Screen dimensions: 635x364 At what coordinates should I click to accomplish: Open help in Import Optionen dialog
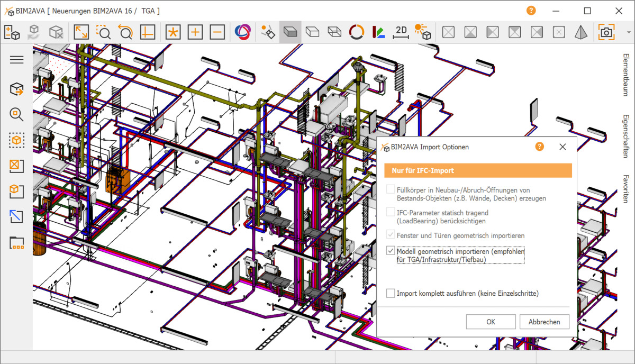pyautogui.click(x=539, y=147)
